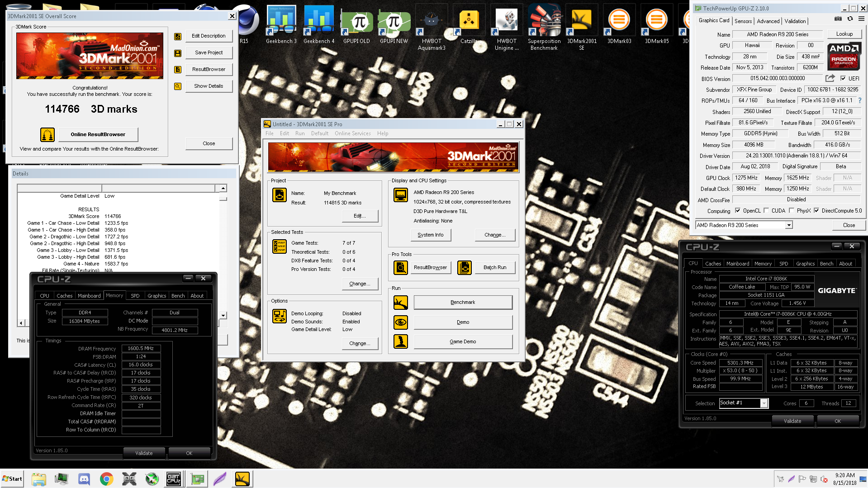Open Chrome from taskbar

[107, 479]
